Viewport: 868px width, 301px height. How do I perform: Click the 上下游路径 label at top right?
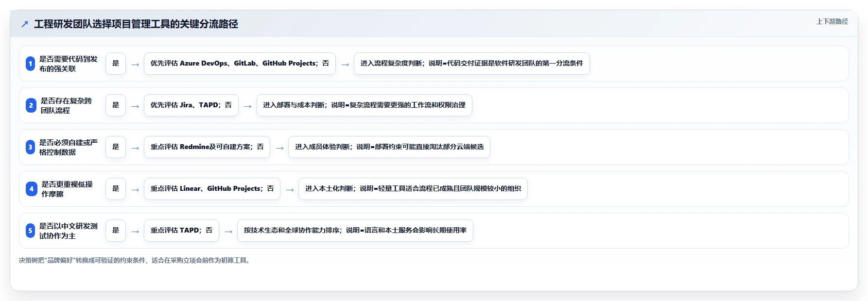click(x=832, y=21)
